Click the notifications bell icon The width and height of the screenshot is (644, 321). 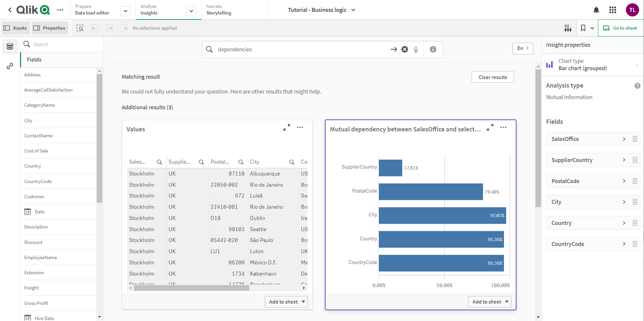(596, 10)
